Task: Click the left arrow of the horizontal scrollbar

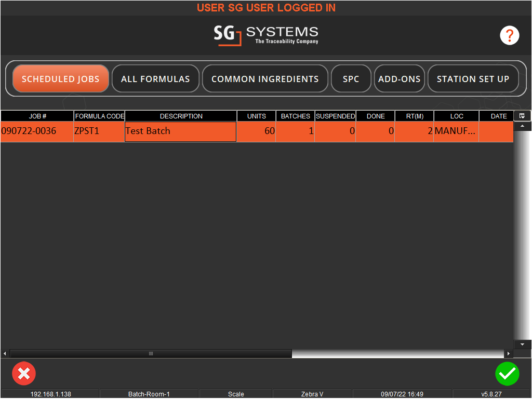Action: tap(4, 354)
